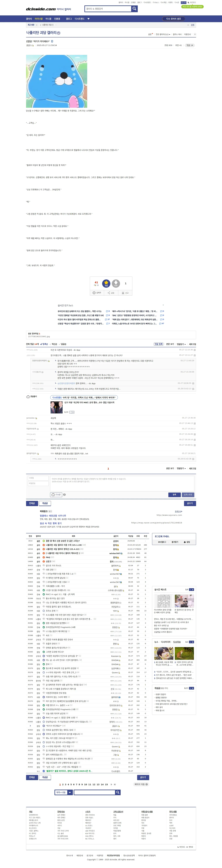Click the 실베추 icon button

click(97, 293)
